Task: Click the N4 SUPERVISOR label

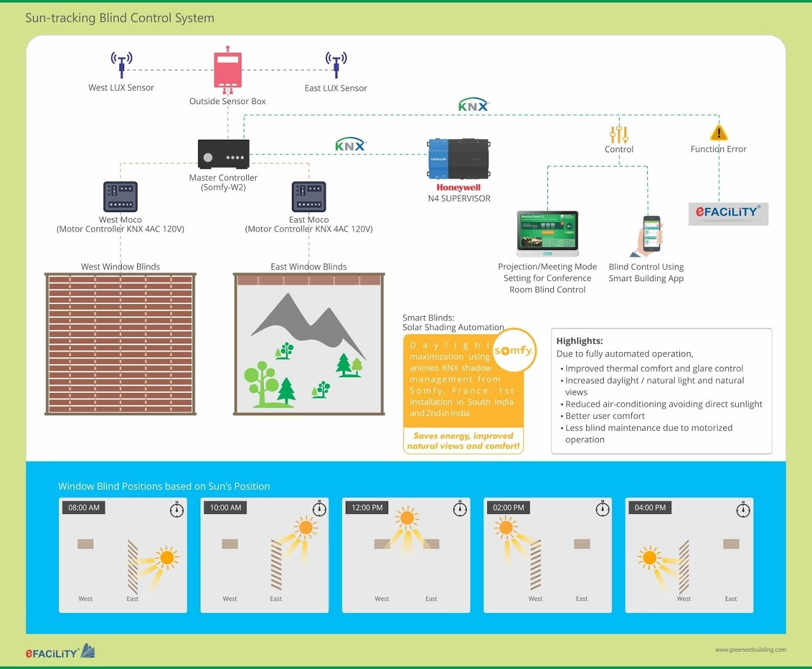Action: 459,199
